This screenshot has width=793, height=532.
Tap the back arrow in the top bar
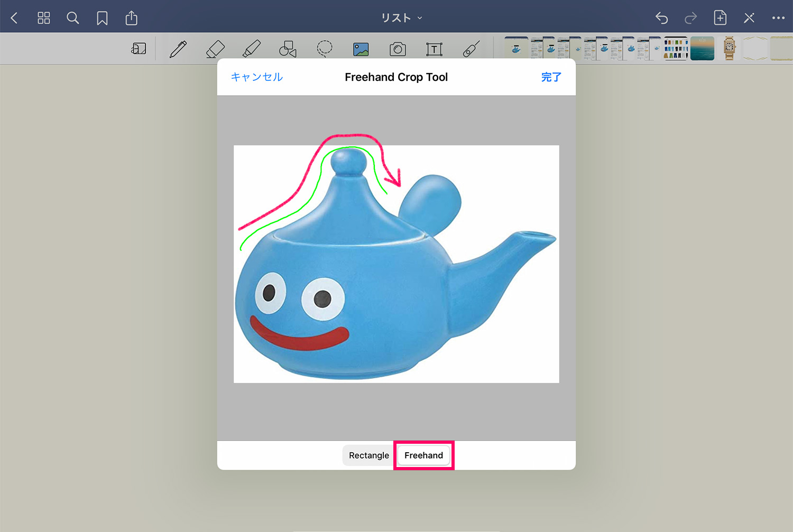coord(14,18)
